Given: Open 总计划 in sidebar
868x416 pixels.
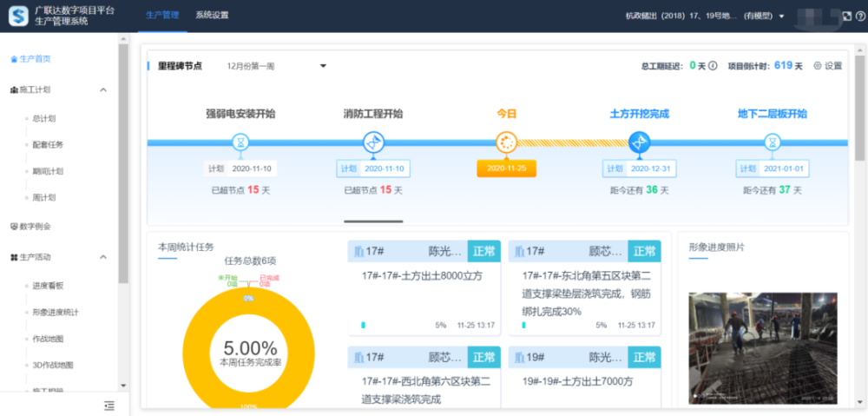Looking at the screenshot, I should coord(44,118).
